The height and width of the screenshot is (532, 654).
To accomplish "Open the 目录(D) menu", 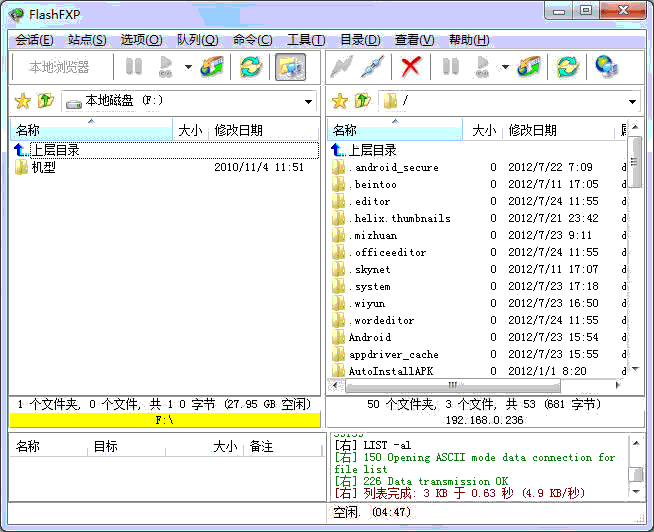I will click(360, 40).
